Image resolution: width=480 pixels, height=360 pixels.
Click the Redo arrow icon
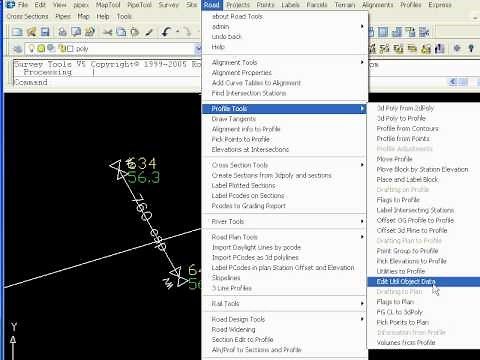188,32
